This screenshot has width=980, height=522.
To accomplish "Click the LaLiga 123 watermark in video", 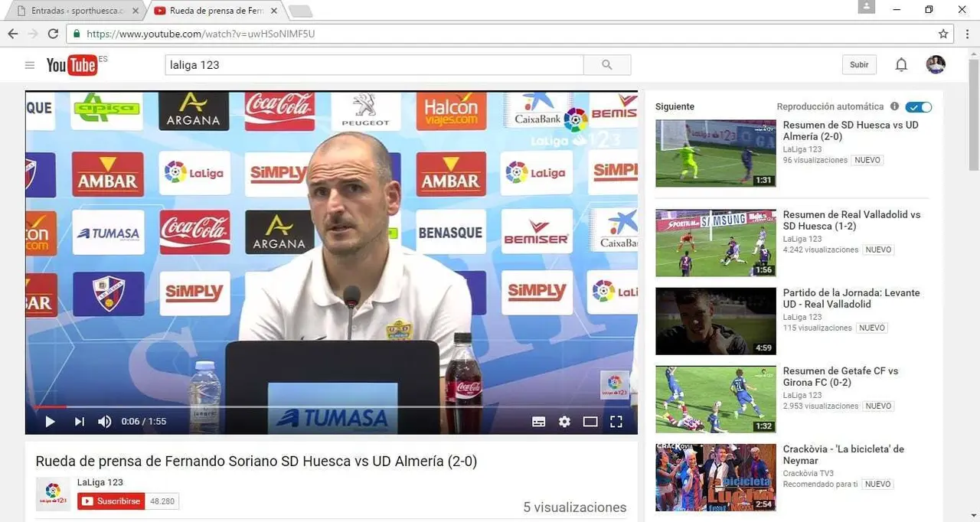I will point(615,385).
